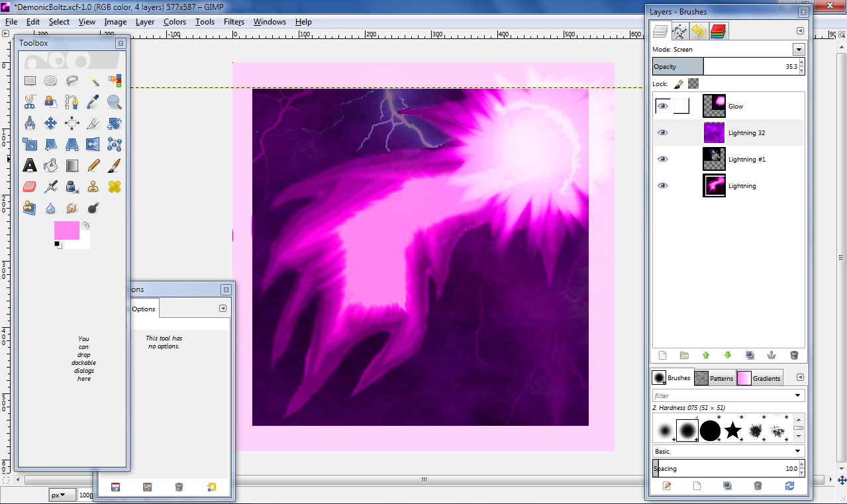Pick the Pencil tool
This screenshot has height=504, width=847.
click(x=93, y=166)
